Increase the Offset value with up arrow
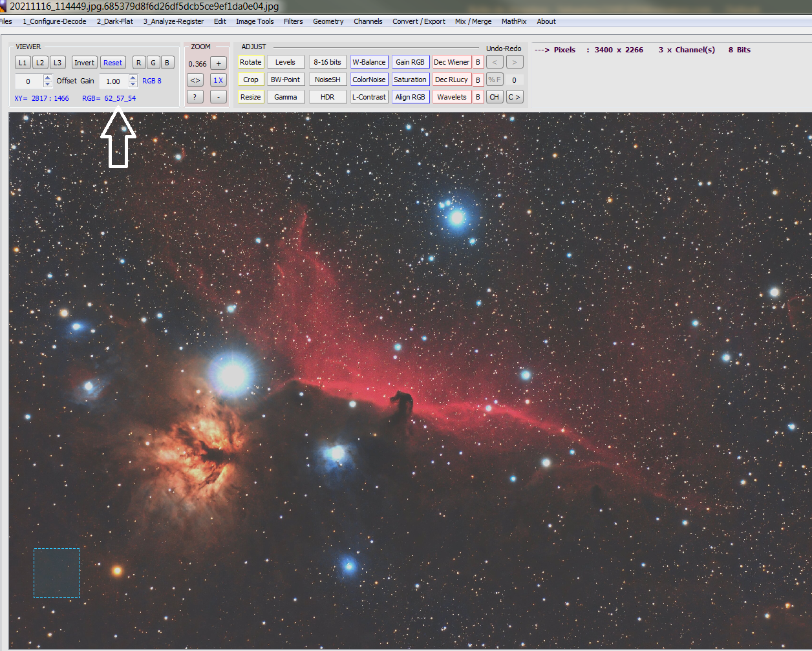The height and width of the screenshot is (651, 812). 48,78
